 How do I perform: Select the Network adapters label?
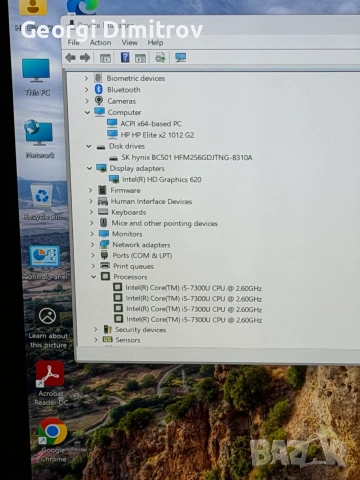pos(141,245)
